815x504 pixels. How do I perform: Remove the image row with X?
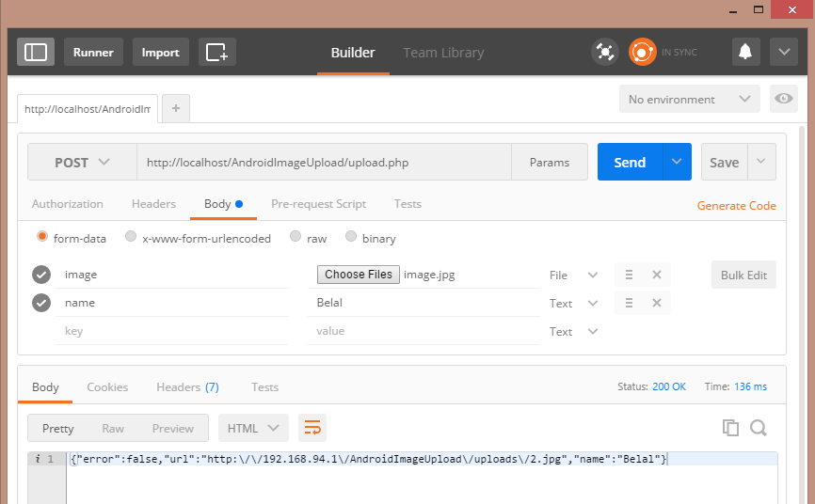coord(657,275)
